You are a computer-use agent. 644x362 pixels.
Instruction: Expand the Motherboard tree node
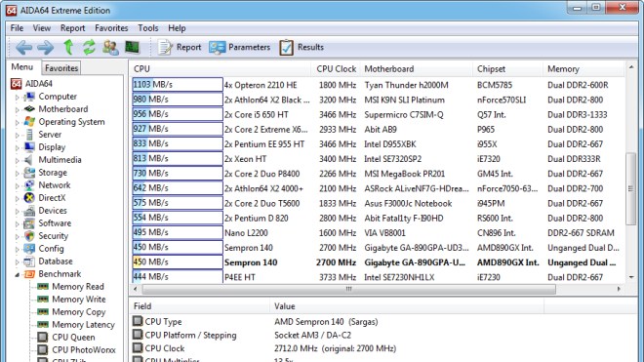[x=17, y=110]
